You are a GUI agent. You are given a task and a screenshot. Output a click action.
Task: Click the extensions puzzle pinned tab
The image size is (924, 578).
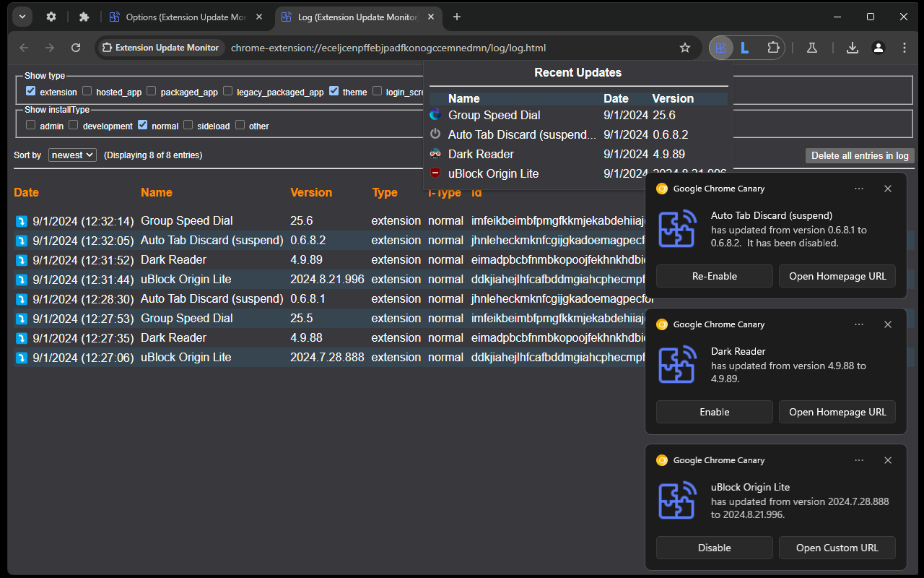[84, 17]
